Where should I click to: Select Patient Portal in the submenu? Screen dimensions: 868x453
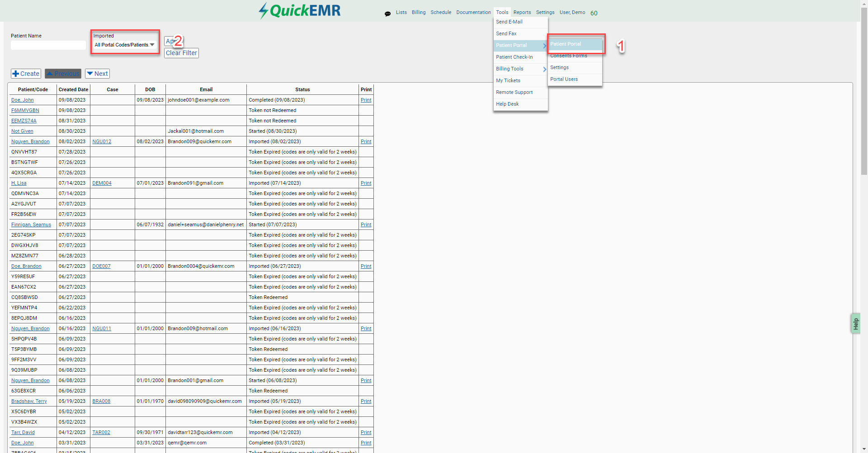pos(575,44)
